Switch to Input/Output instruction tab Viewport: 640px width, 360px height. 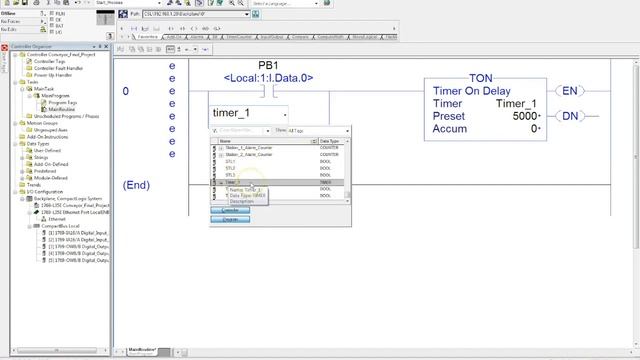[272, 37]
